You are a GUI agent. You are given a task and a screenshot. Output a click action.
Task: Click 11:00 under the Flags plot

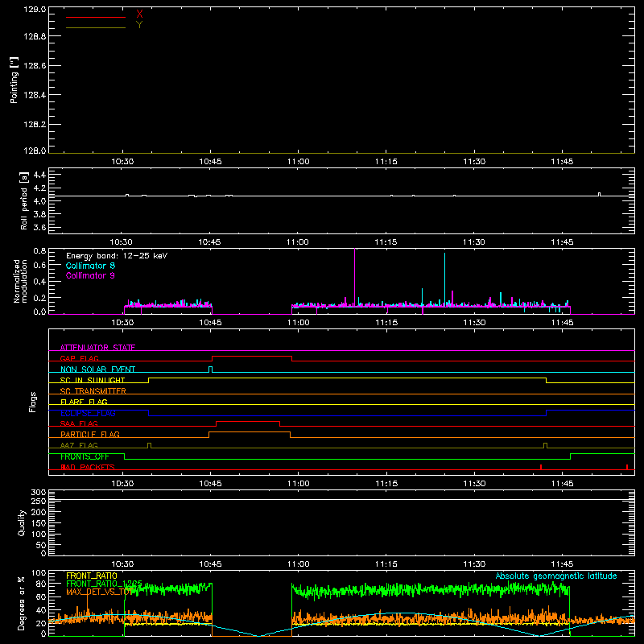pyautogui.click(x=298, y=484)
